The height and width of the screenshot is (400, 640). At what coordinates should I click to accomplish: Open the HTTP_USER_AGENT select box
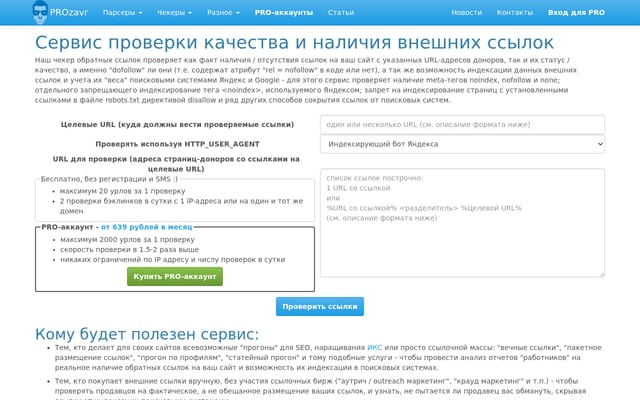(x=462, y=144)
